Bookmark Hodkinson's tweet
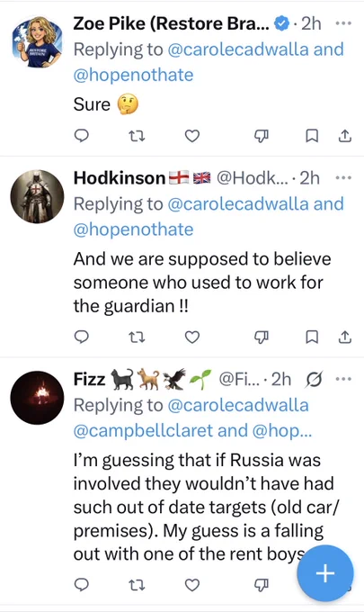 (x=312, y=337)
